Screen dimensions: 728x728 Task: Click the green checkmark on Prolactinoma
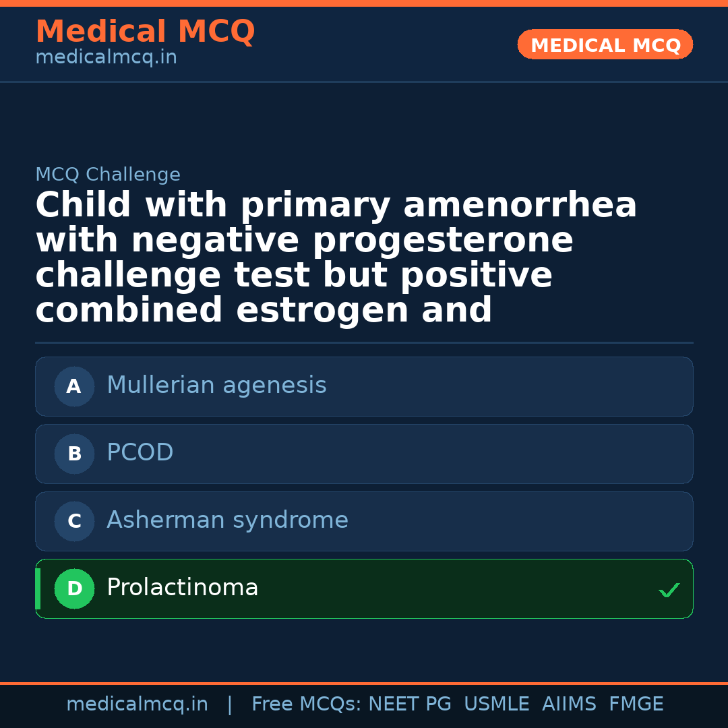click(x=669, y=590)
